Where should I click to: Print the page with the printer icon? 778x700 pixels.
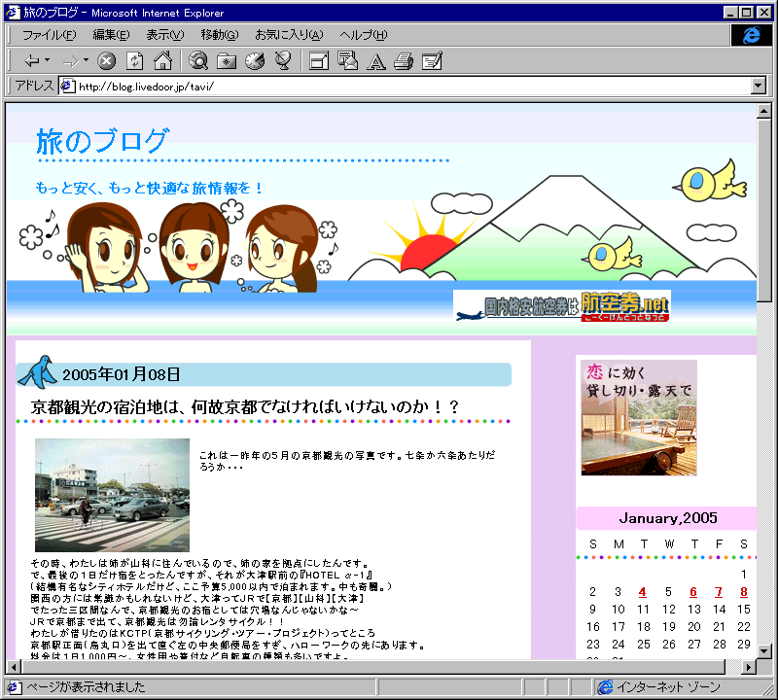pyautogui.click(x=404, y=61)
